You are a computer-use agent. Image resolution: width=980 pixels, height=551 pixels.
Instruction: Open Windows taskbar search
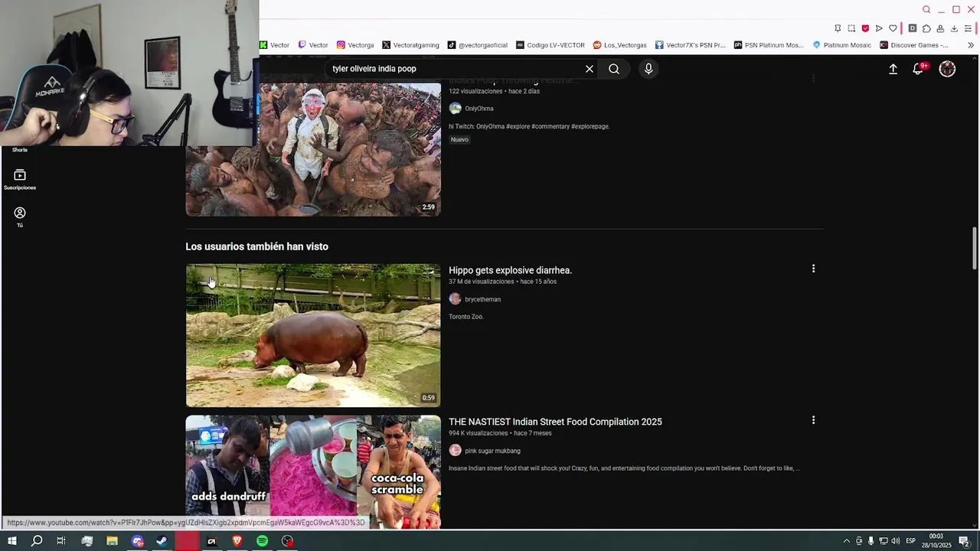click(x=37, y=541)
